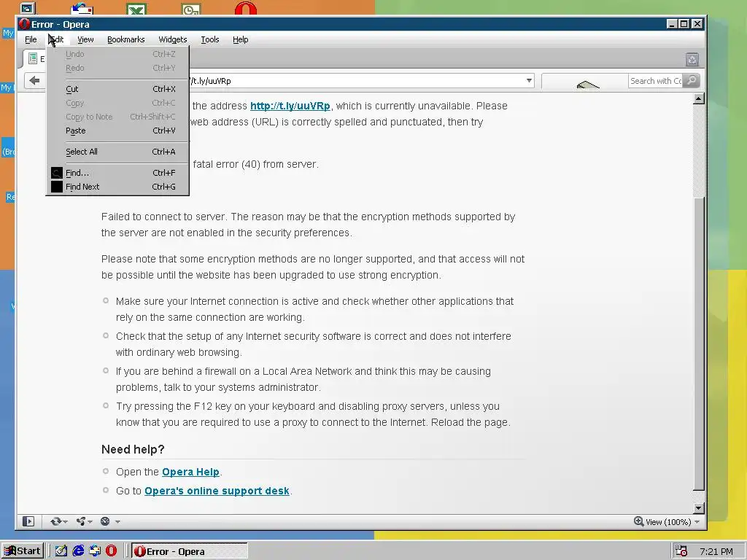Open the Help menu

(x=240, y=39)
